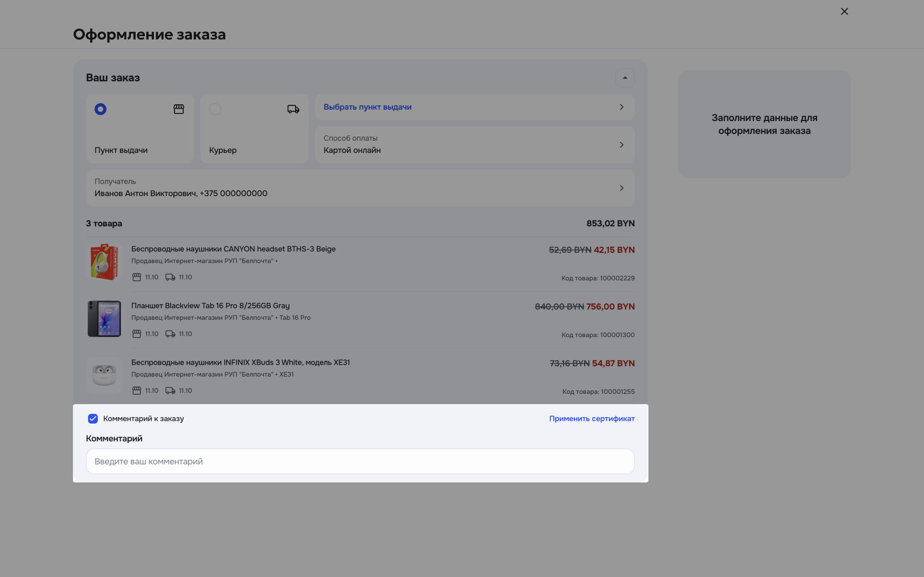Open the CANYON headset product thumbnail

pyautogui.click(x=104, y=262)
